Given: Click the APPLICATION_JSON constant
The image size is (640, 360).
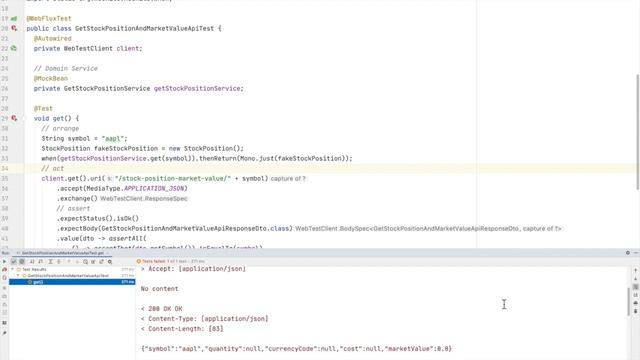Looking at the screenshot, I should [x=154, y=189].
